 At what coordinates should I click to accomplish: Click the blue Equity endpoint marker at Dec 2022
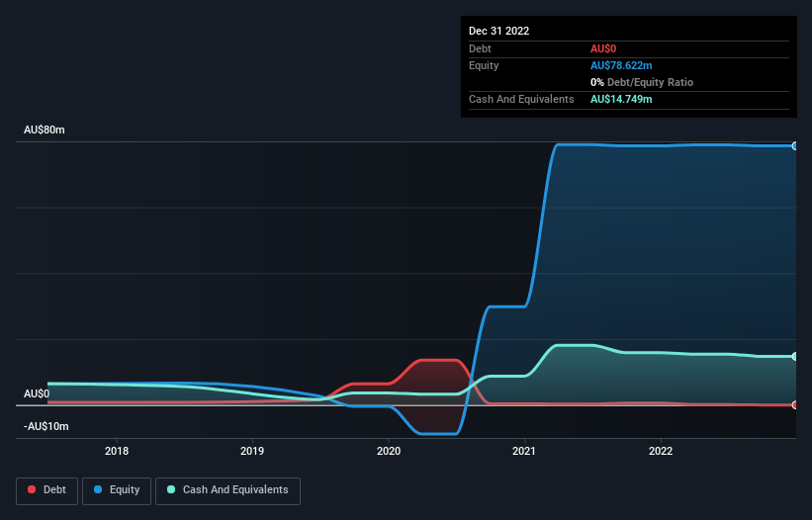pos(794,146)
